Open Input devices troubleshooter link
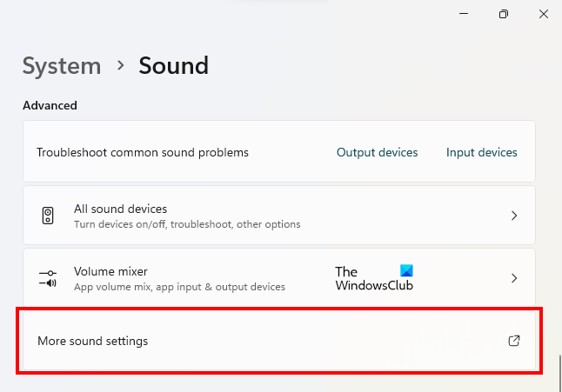This screenshot has width=562, height=392. 481,152
